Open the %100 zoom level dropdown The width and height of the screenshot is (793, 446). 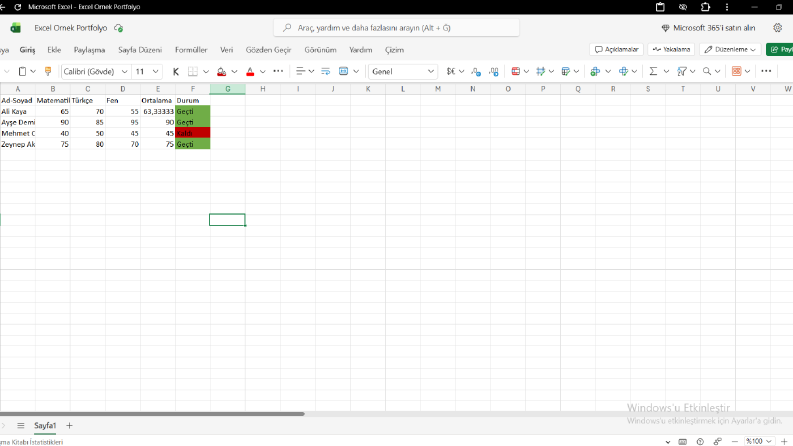pos(759,441)
